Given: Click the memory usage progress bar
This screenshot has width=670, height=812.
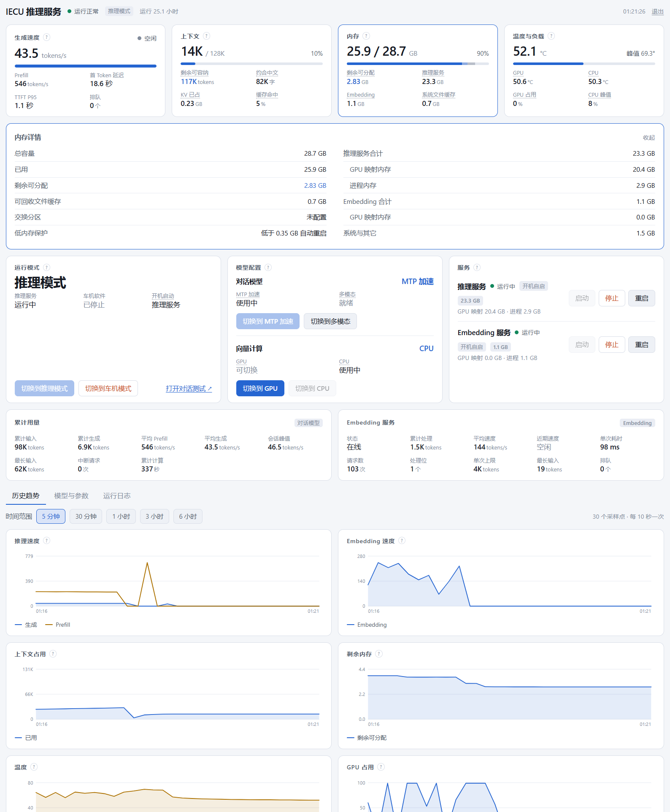Looking at the screenshot, I should tap(418, 64).
